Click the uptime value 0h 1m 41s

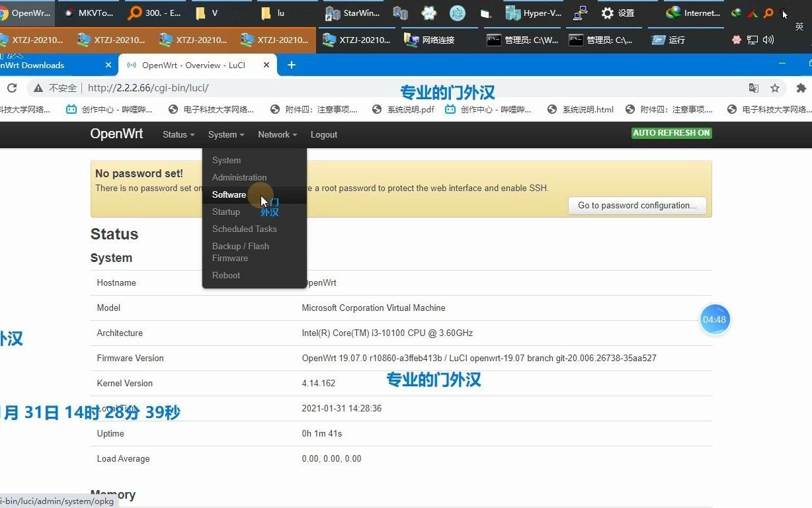tap(322, 433)
